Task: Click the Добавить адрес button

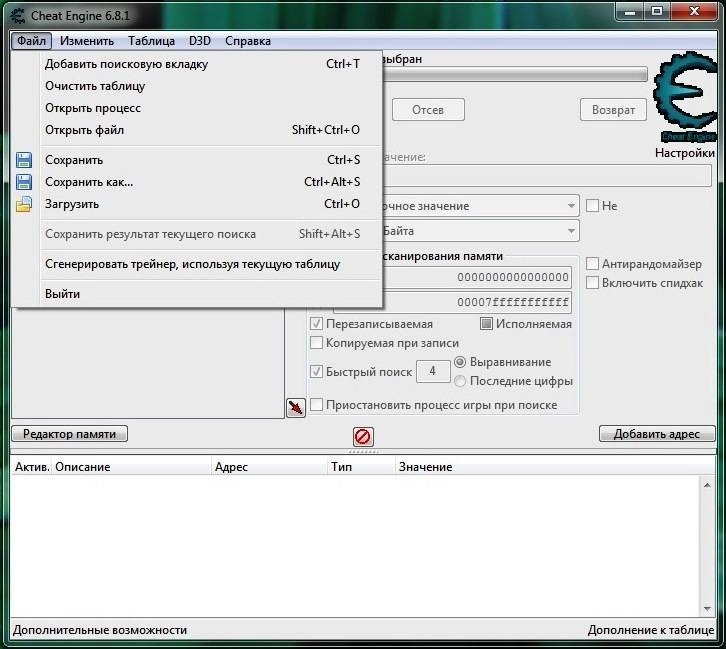Action: pos(657,434)
